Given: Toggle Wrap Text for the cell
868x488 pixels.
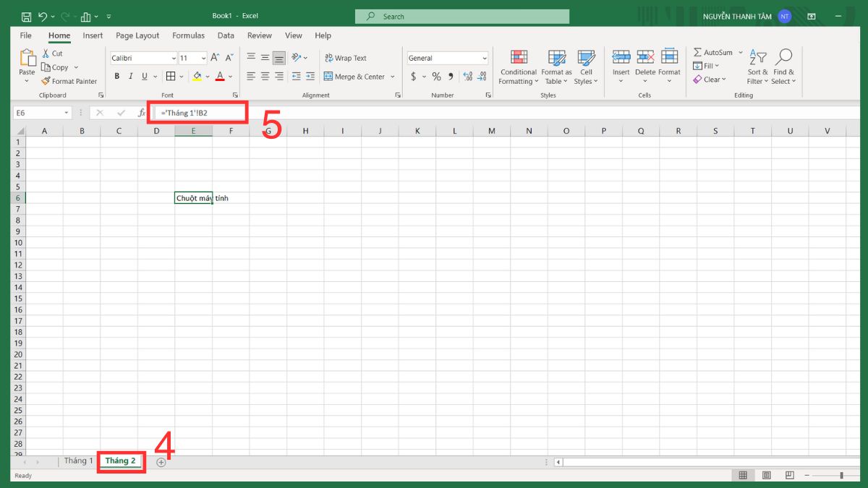Looking at the screenshot, I should (x=344, y=58).
